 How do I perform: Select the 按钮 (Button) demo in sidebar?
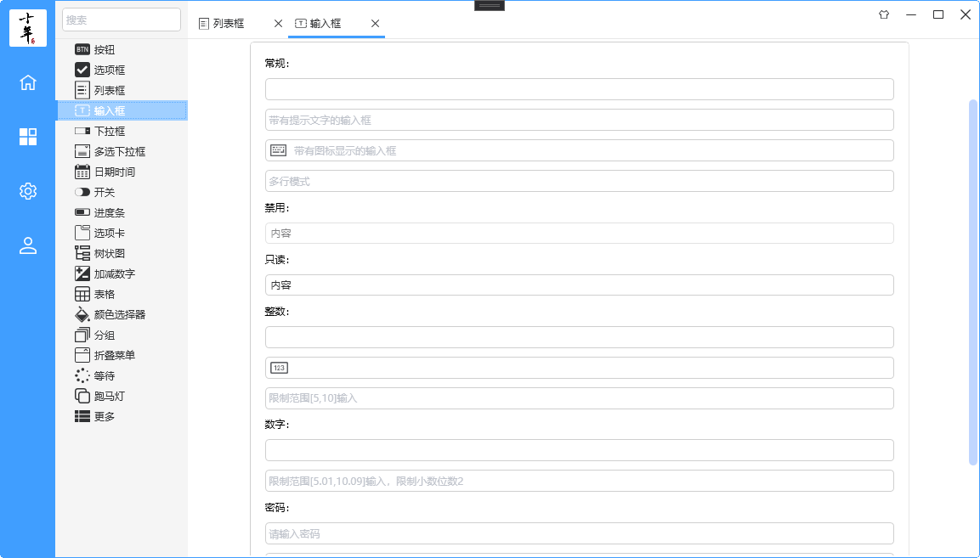click(x=103, y=49)
